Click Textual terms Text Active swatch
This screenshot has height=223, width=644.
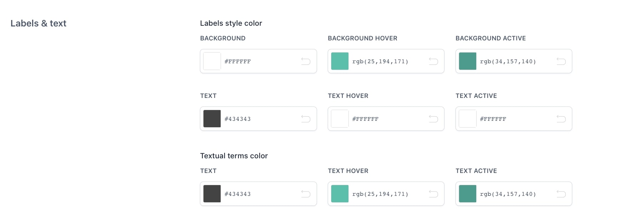tap(468, 194)
